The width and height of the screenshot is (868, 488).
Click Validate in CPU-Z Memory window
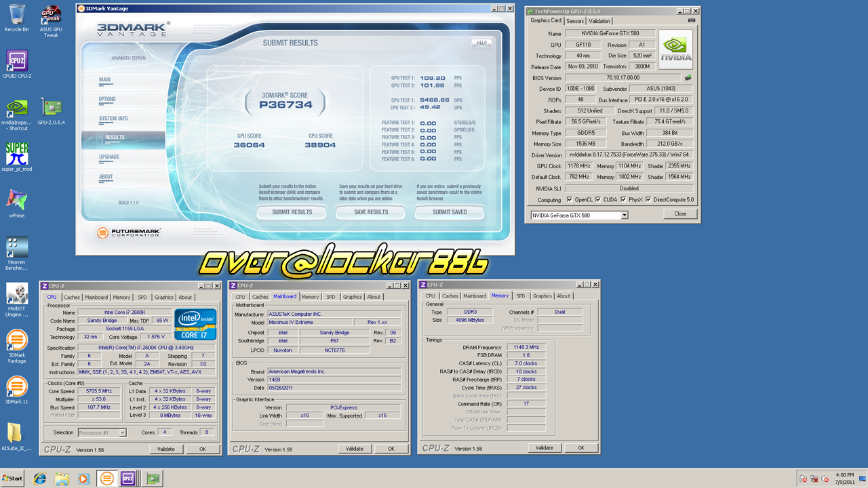pyautogui.click(x=545, y=448)
